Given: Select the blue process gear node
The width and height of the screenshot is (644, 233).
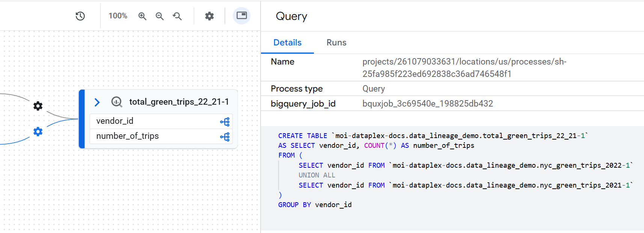Looking at the screenshot, I should coord(38,132).
